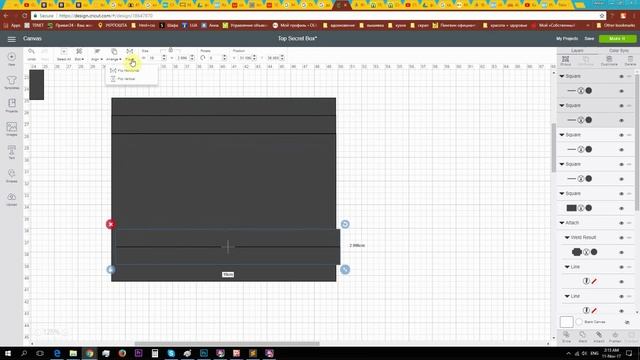Screen dimensions: 640x360
Task: Open the Shapes tool
Action: [11, 176]
